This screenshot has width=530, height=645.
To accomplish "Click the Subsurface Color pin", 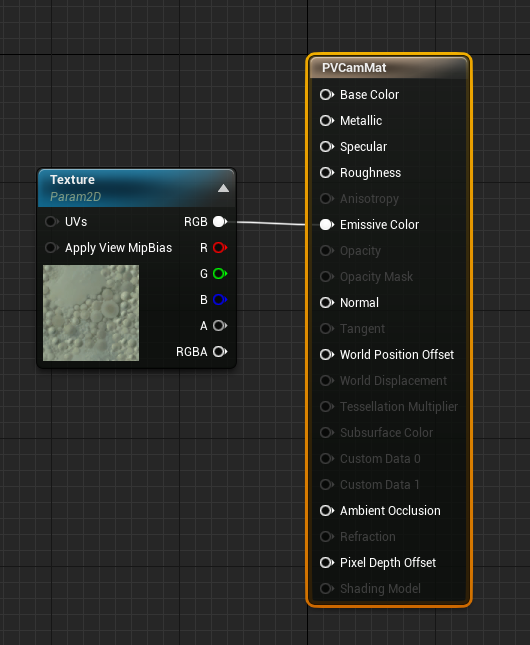I will coord(327,432).
